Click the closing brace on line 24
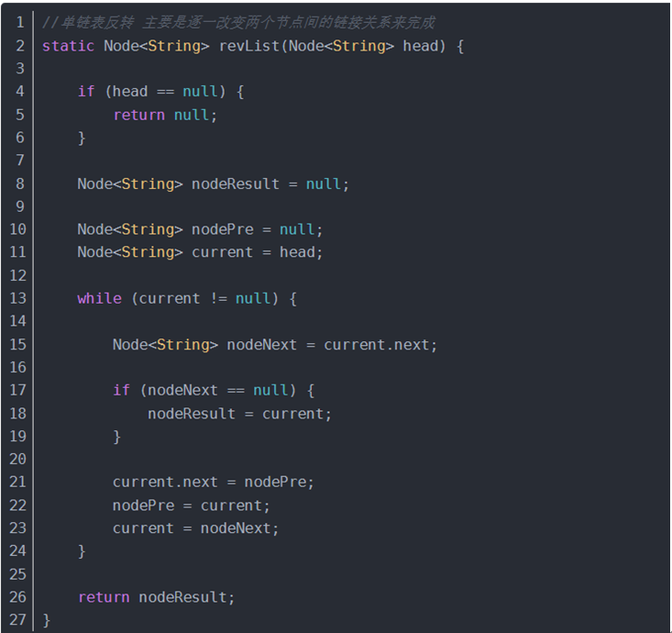The image size is (672, 633). [82, 551]
